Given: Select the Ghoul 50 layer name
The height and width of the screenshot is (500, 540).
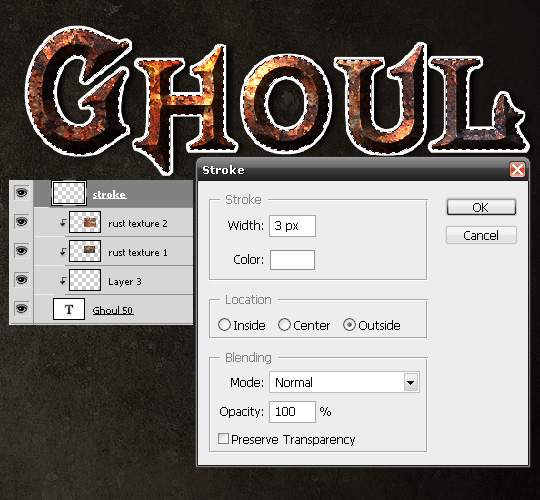Looking at the screenshot, I should point(113,310).
